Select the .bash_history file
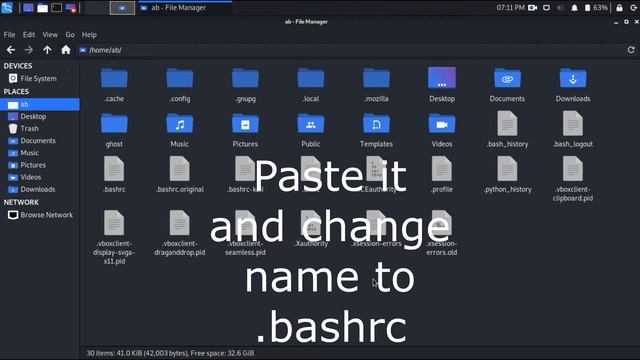Image resolution: width=640 pixels, height=360 pixels. (x=507, y=130)
